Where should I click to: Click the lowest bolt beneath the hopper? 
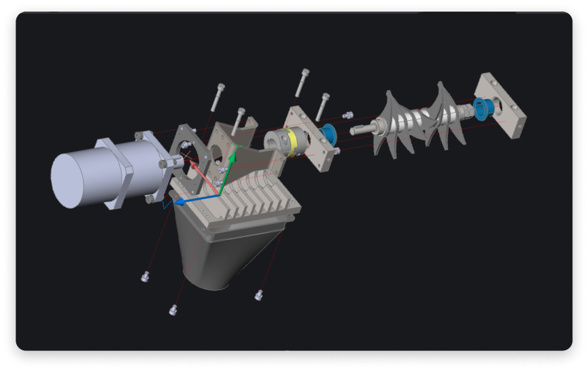tap(174, 310)
